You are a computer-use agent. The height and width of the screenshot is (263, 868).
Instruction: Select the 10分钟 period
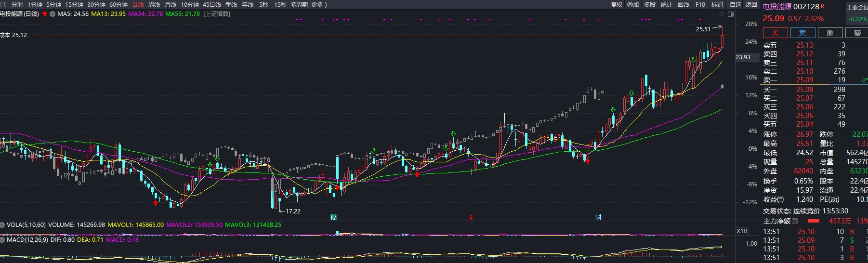190,4
